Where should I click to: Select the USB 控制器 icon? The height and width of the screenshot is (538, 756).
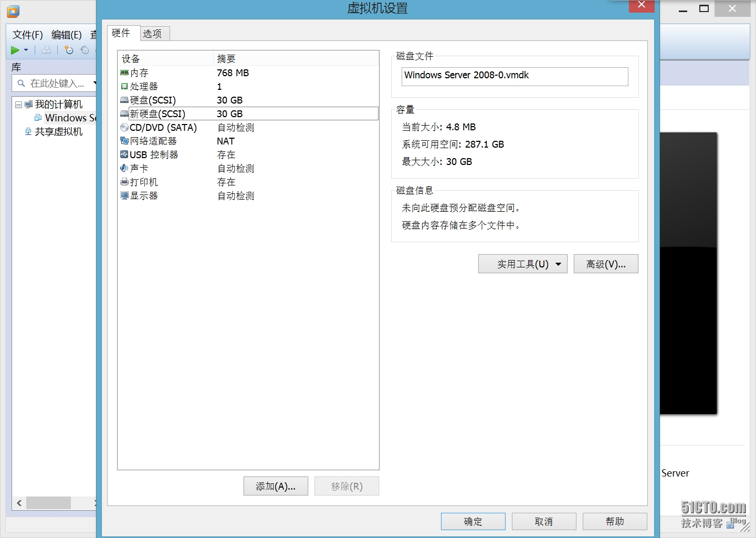pyautogui.click(x=124, y=154)
